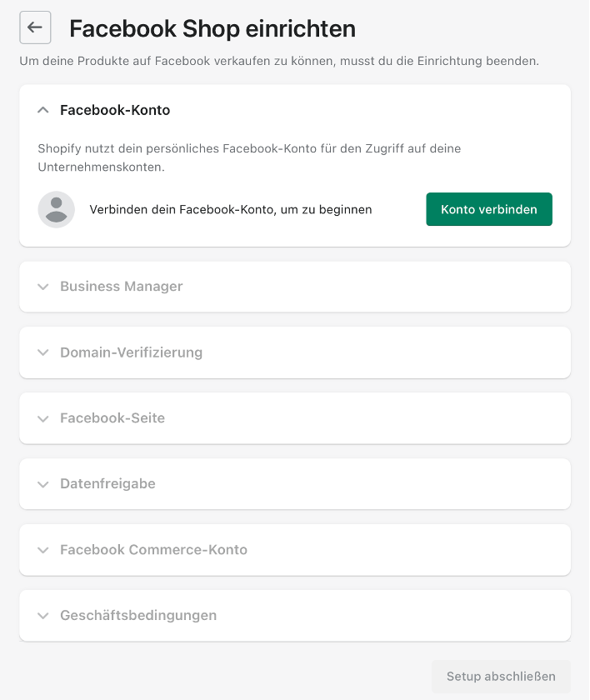Image resolution: width=590 pixels, height=700 pixels.
Task: Open the Datenfreigabe section title
Action: [107, 483]
